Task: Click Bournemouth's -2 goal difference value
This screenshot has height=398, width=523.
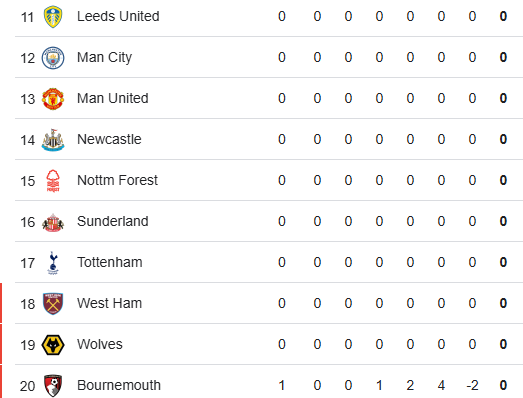Action: coord(472,386)
